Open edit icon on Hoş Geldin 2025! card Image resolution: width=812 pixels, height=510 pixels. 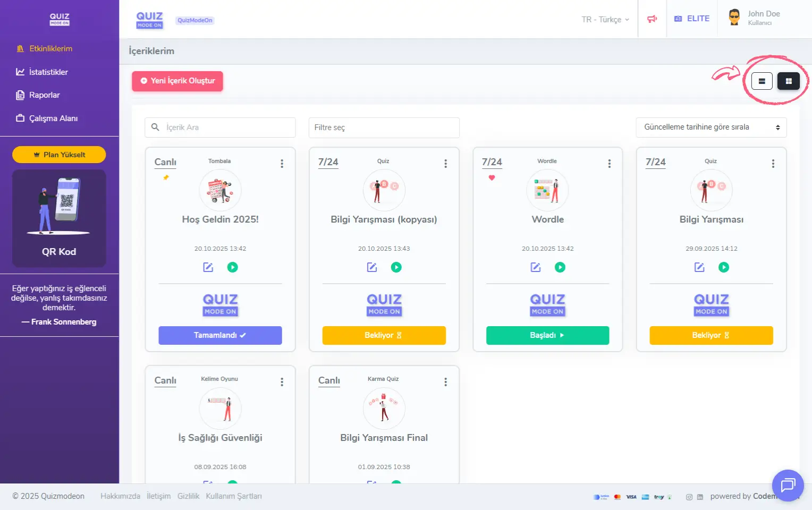coord(208,267)
